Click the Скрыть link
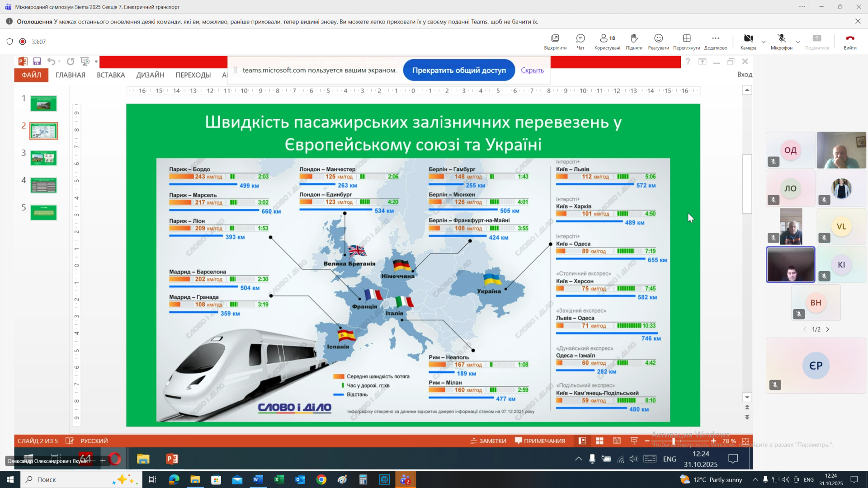 (x=532, y=70)
